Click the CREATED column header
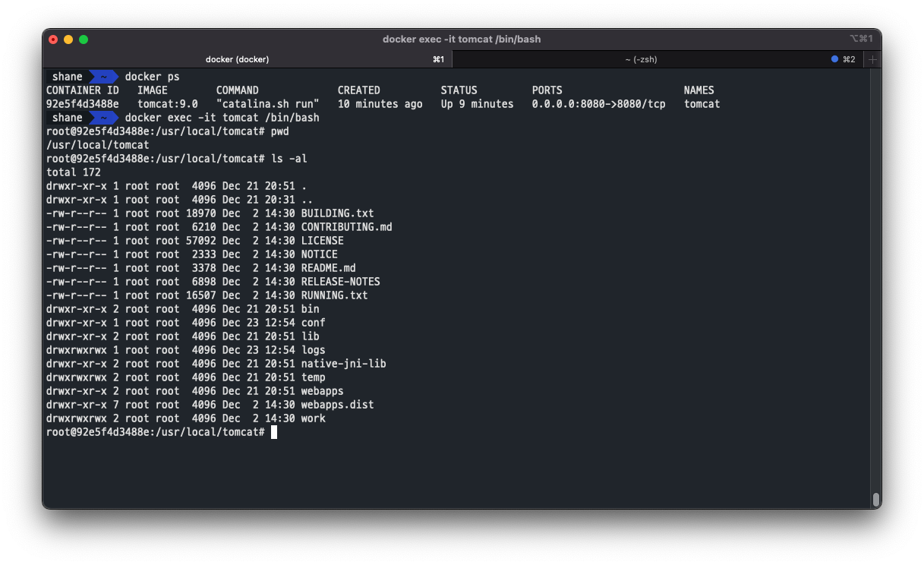 point(358,90)
